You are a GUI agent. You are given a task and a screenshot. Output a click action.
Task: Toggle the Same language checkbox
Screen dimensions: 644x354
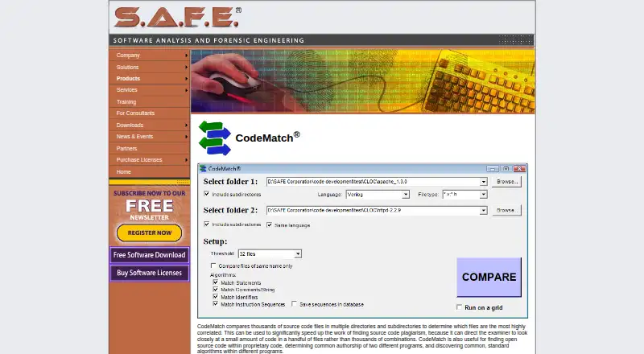[270, 225]
